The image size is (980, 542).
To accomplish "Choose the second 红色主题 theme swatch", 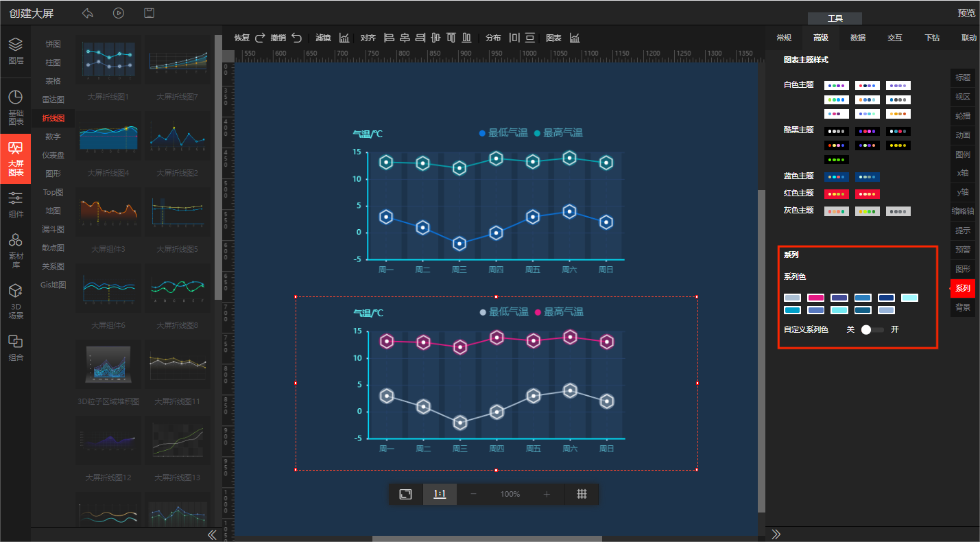I will coord(868,194).
